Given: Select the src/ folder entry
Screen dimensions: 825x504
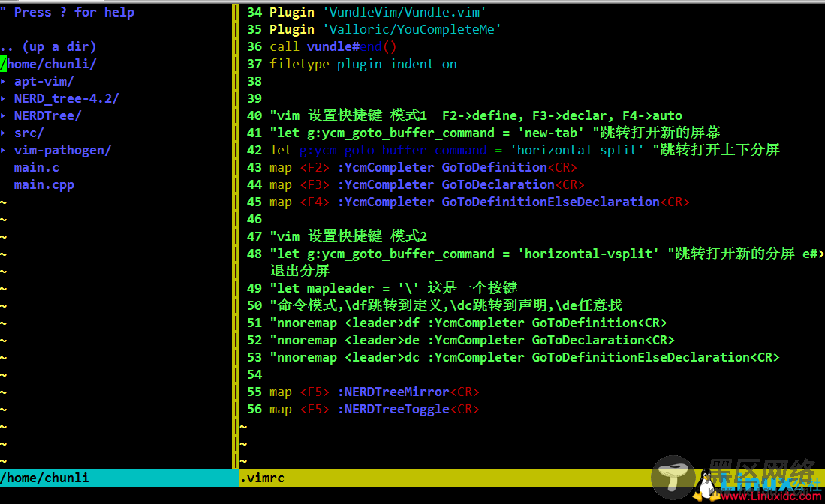Looking at the screenshot, I should click(x=29, y=133).
